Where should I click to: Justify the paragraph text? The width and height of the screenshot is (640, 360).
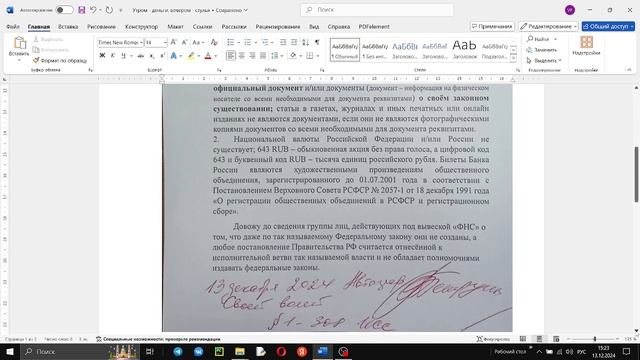(263, 56)
